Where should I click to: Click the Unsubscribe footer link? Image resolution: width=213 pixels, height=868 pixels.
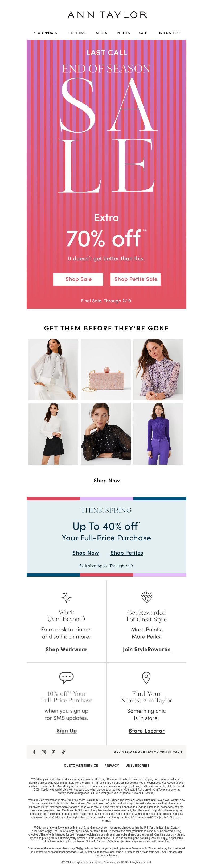[137, 765]
